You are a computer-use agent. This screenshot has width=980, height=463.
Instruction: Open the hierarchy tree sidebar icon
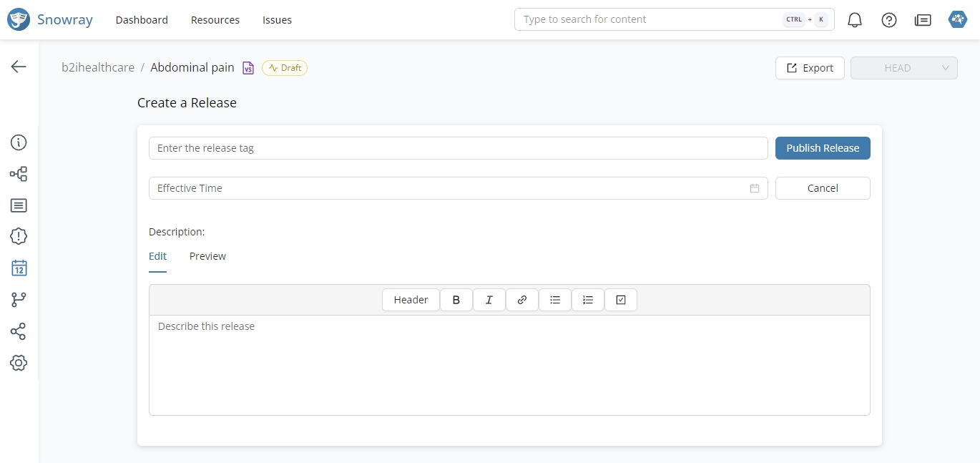click(x=19, y=174)
